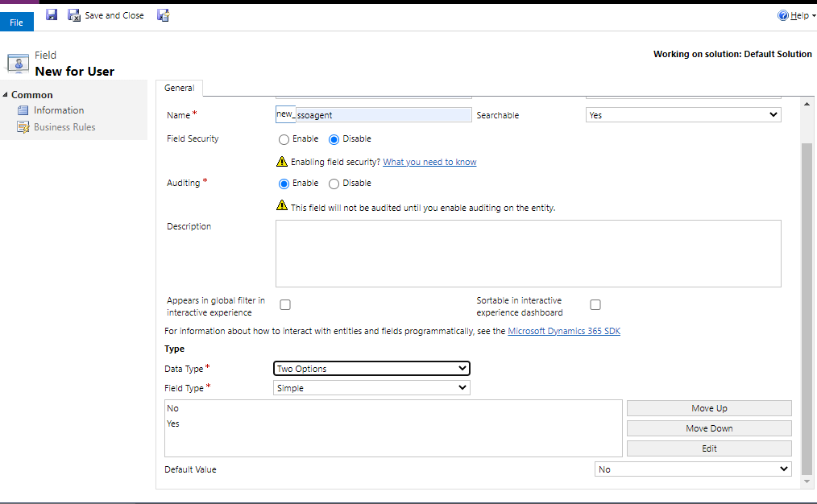Screen dimensions: 817x504
Task: Click the Save and Close icon
Action: 74,15
